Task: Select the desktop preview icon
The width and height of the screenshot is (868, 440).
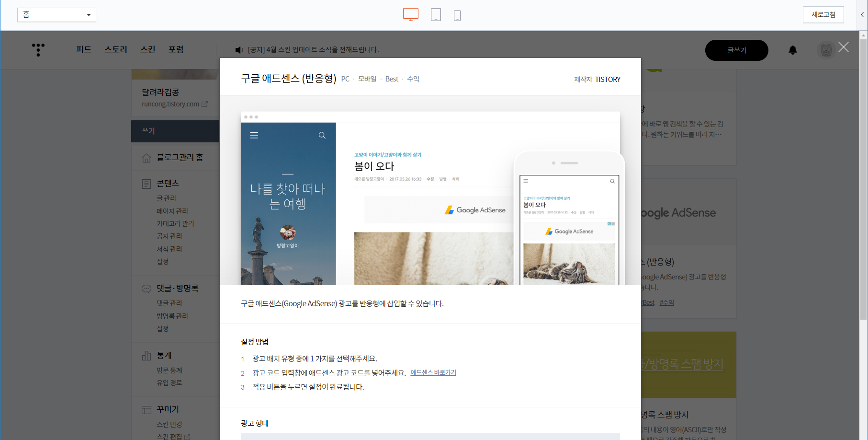Action: (x=411, y=14)
